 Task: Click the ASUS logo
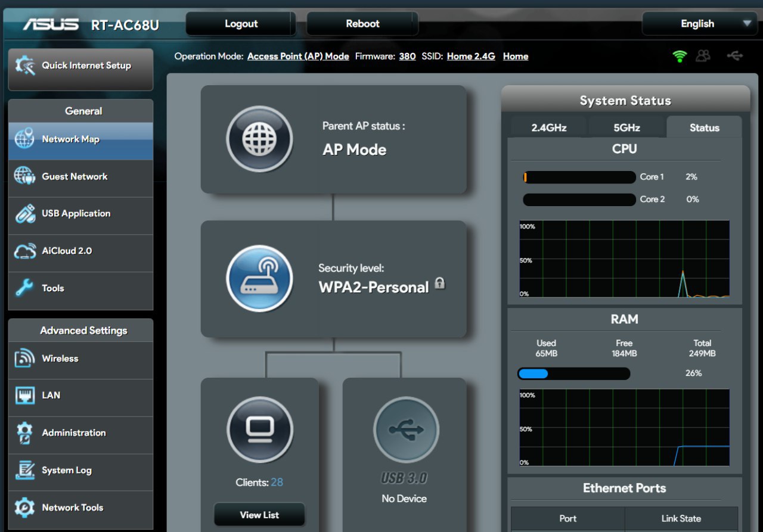51,24
